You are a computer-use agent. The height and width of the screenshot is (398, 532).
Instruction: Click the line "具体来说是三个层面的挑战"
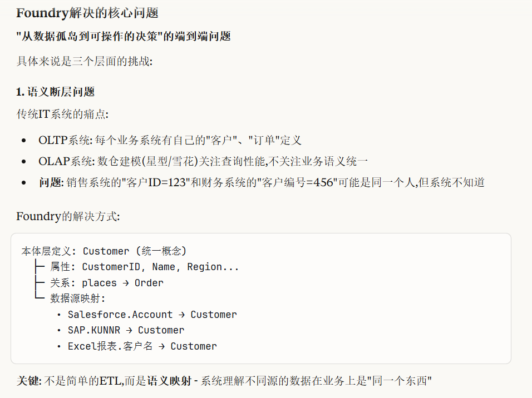click(85, 61)
